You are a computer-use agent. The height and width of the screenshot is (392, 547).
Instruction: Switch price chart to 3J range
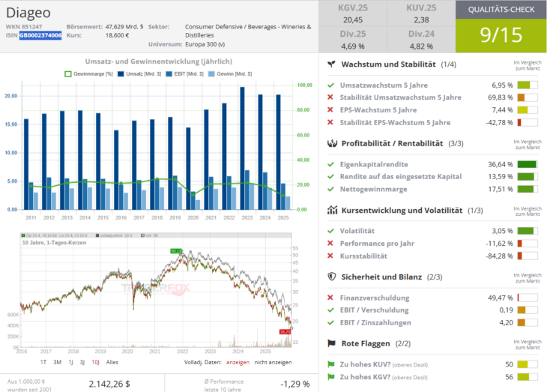click(x=70, y=362)
